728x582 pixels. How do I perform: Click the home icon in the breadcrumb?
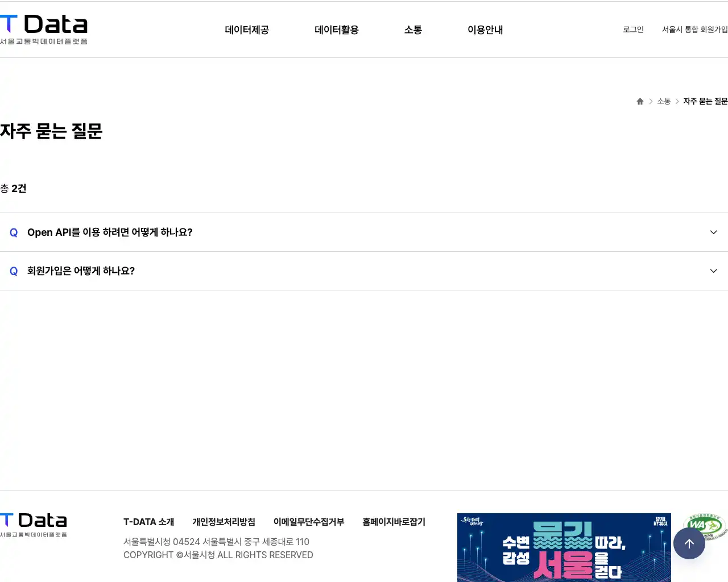639,101
